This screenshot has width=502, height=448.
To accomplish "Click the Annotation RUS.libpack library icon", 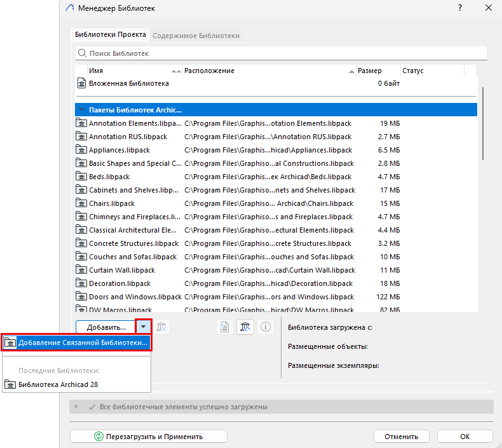I will pyautogui.click(x=81, y=137).
